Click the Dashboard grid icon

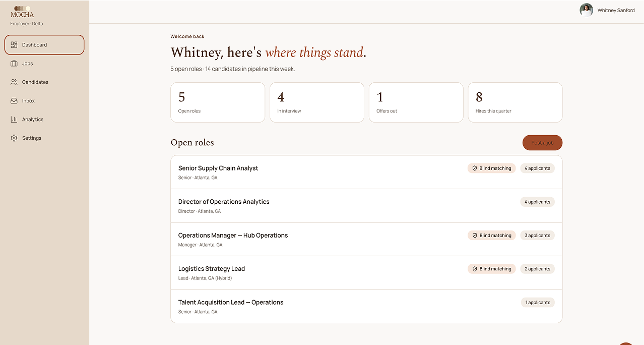tap(14, 45)
